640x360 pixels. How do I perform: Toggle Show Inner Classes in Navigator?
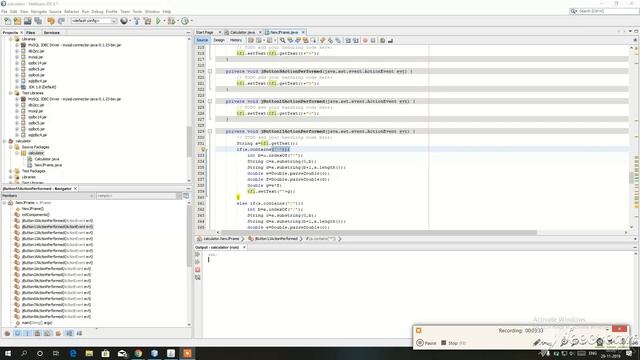(x=48, y=333)
